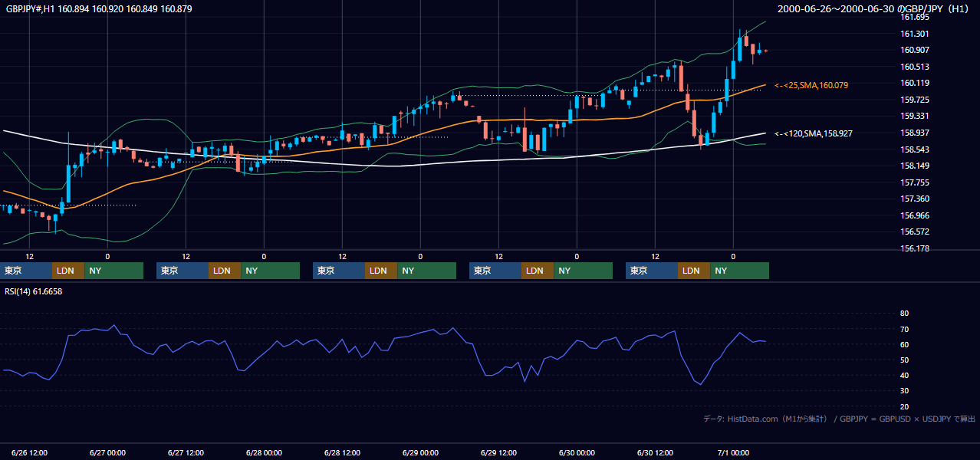The width and height of the screenshot is (980, 460).
Task: Click the 6/29 LDN session block
Action: click(538, 271)
